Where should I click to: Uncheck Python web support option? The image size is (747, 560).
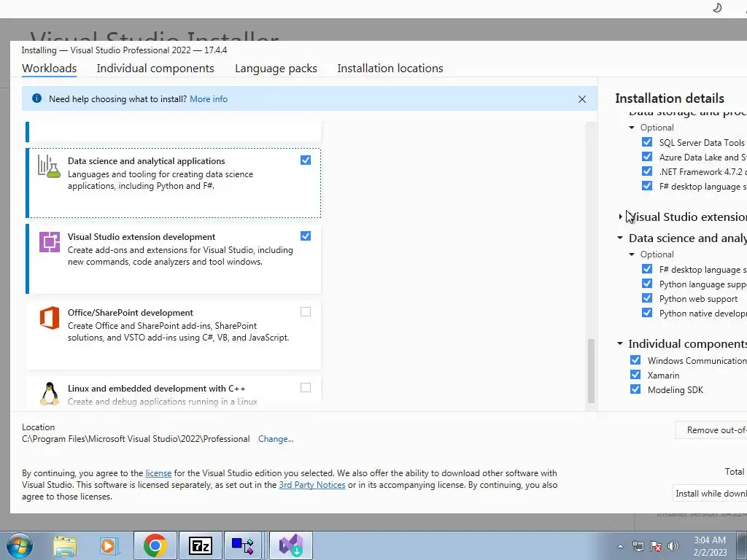coord(647,298)
